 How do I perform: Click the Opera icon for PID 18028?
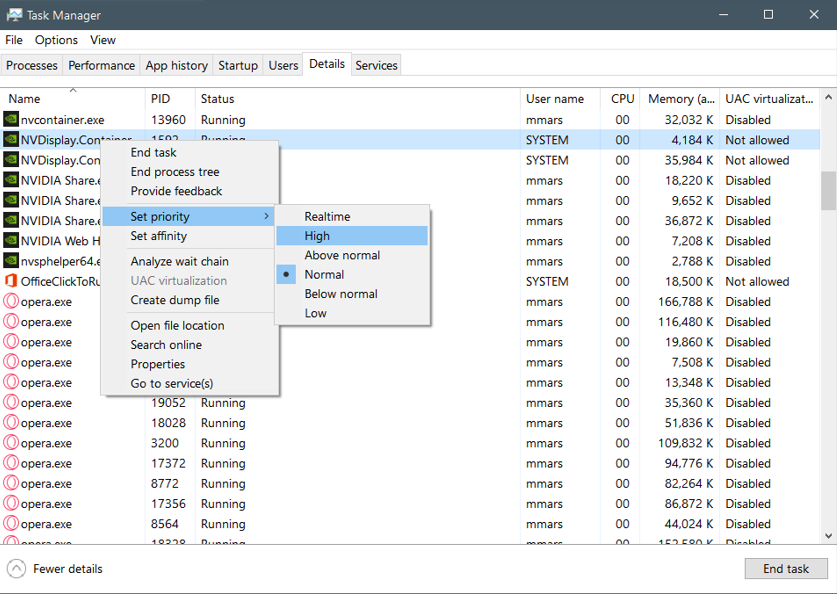tap(11, 423)
